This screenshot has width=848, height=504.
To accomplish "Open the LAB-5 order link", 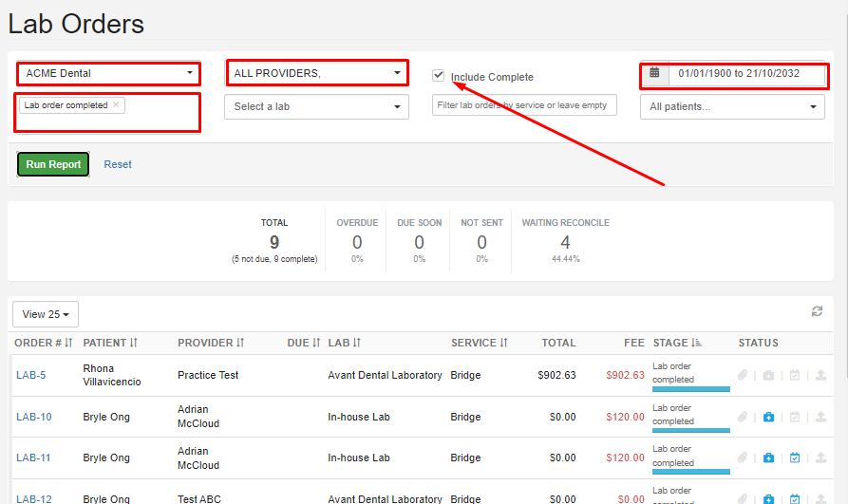I will [x=30, y=375].
